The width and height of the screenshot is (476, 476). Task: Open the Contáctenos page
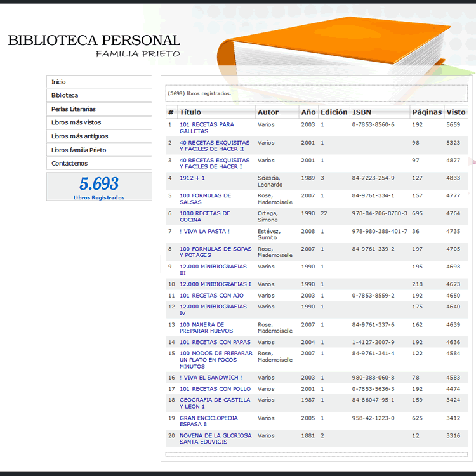(x=69, y=164)
